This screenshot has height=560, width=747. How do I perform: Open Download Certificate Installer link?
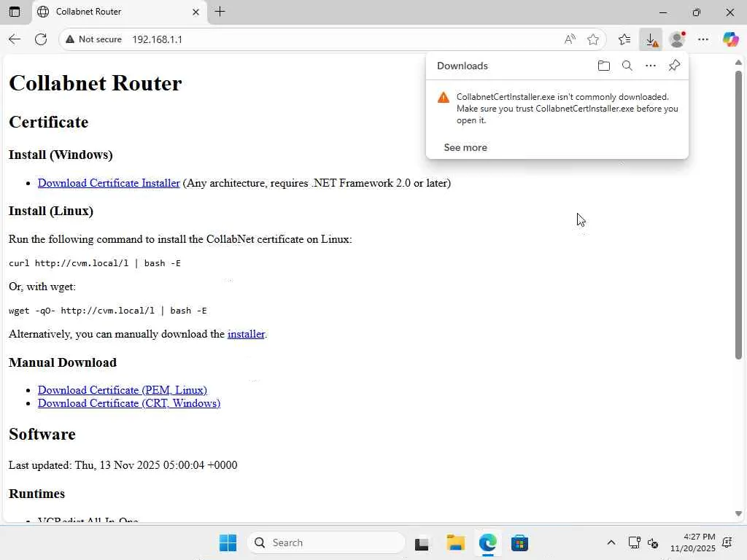point(109,183)
